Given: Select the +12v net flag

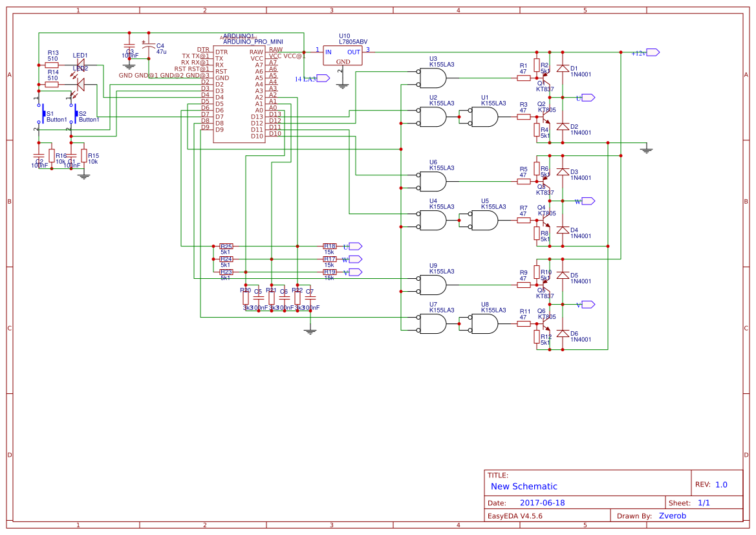Looking at the screenshot, I should click(650, 52).
